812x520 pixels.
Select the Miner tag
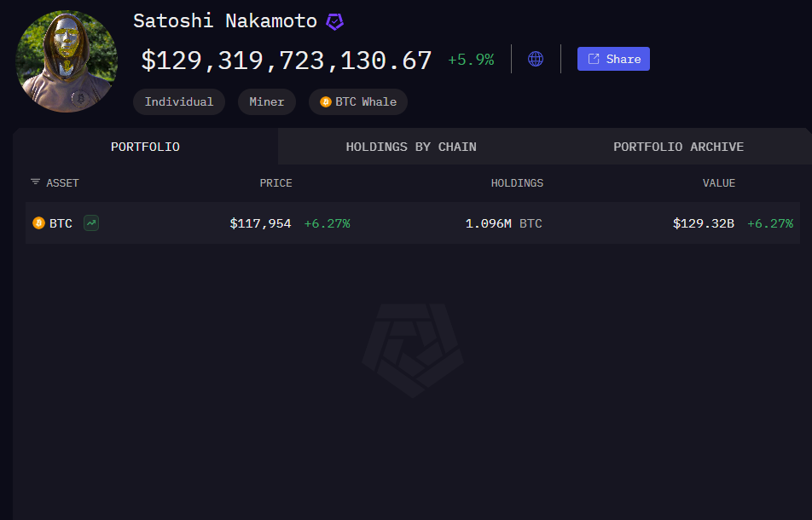click(267, 102)
